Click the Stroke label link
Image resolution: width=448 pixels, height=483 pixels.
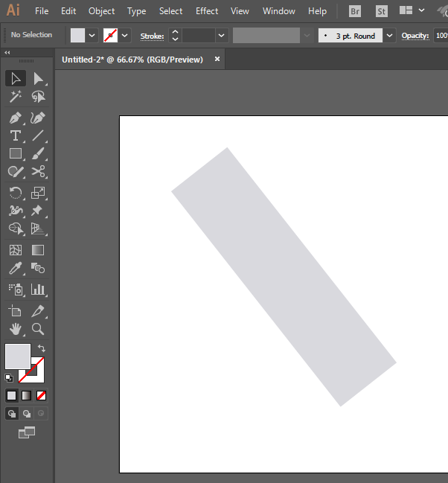pyautogui.click(x=153, y=36)
